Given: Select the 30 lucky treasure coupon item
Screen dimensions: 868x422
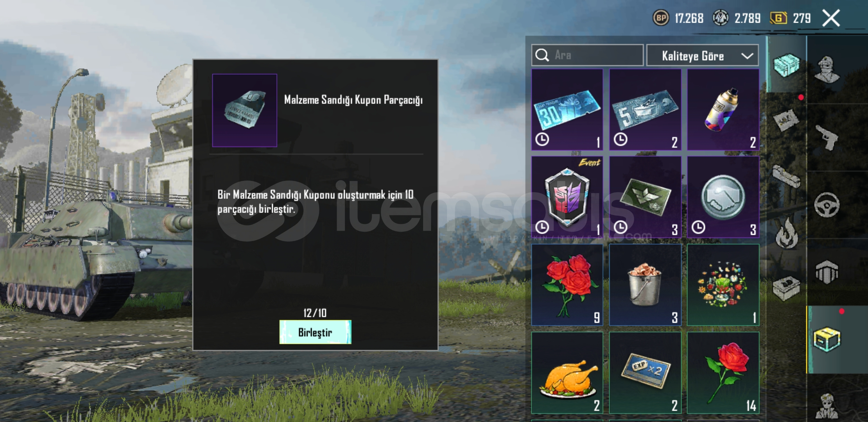Looking at the screenshot, I should tap(567, 110).
